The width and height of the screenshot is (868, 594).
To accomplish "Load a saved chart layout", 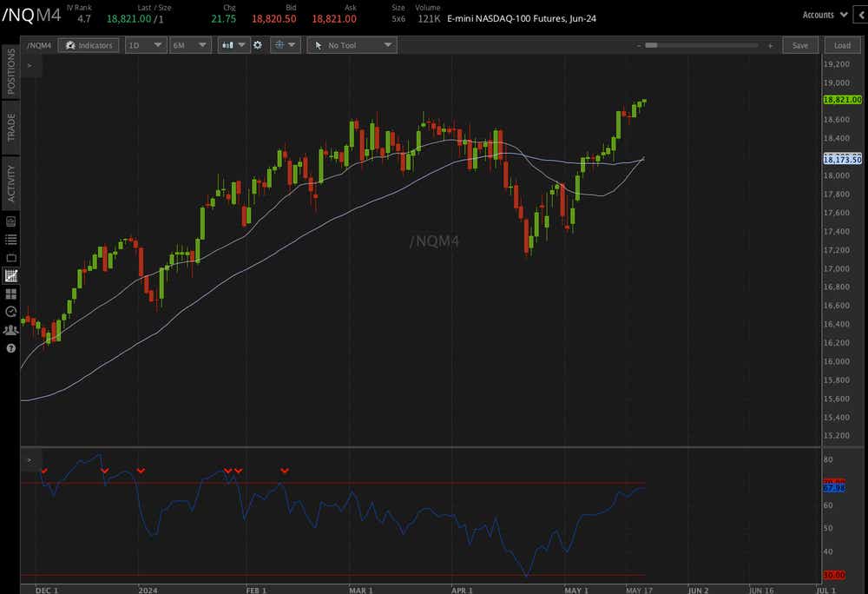I will (x=842, y=45).
